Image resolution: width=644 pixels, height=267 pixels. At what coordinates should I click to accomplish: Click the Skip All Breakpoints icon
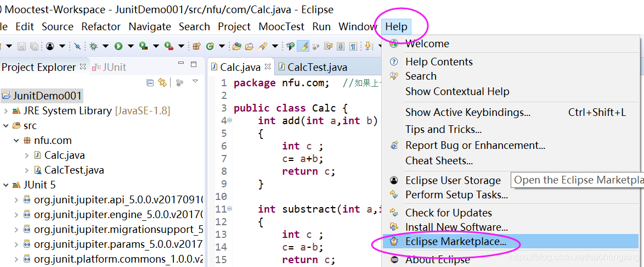(78, 46)
